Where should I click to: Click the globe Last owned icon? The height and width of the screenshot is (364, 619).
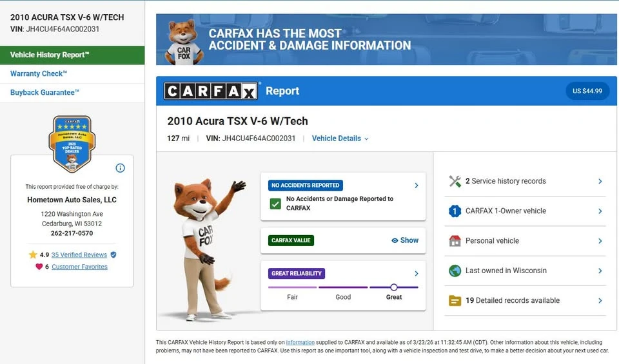pos(455,271)
